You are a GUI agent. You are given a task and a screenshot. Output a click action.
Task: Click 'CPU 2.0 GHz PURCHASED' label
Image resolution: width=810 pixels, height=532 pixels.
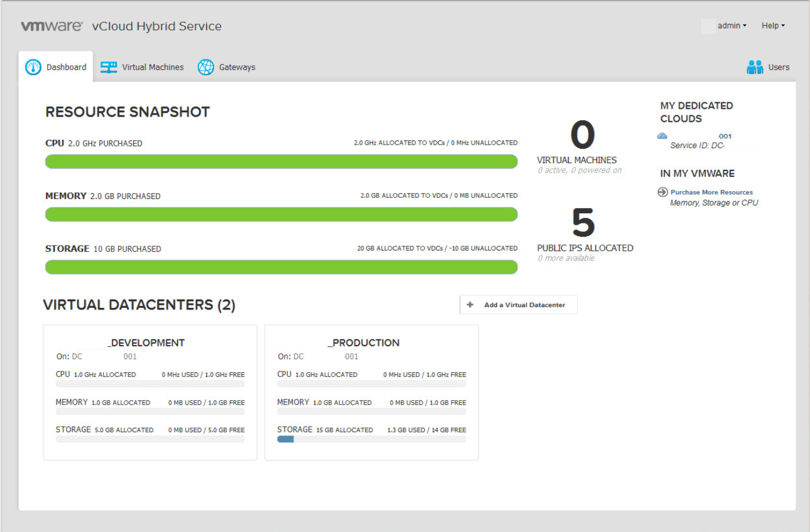94,143
